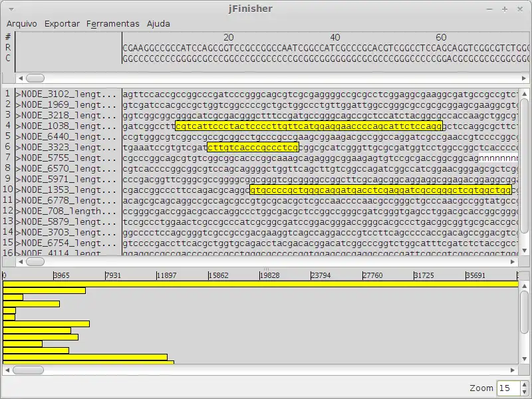Open the Exportar menu
Screen dimensions: 532x399
point(62,24)
